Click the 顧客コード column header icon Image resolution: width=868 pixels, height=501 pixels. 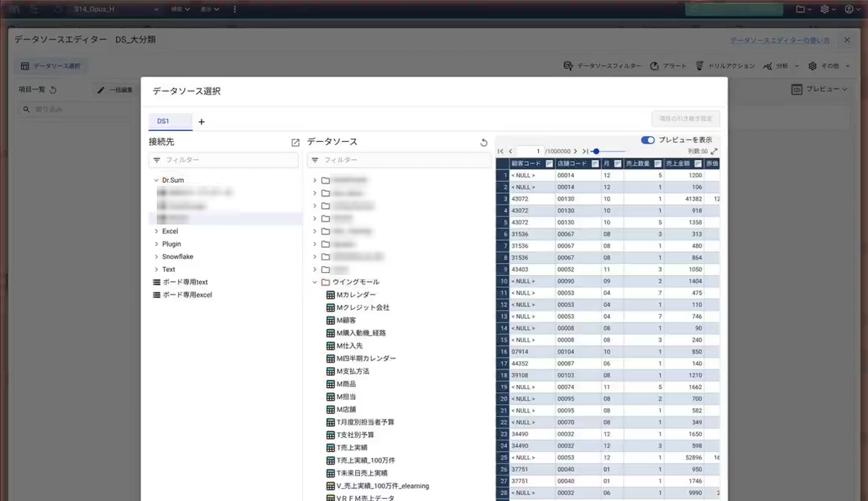point(549,164)
